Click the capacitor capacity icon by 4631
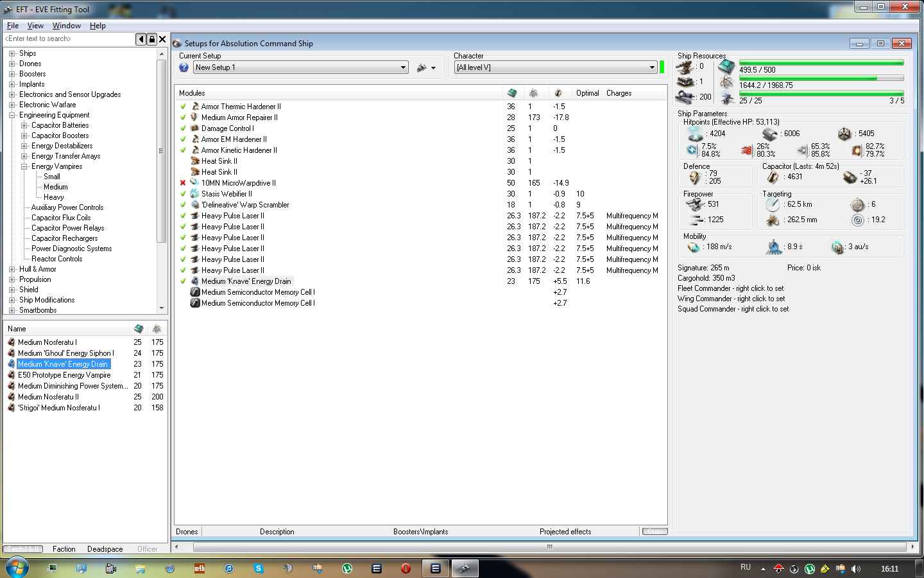This screenshot has width=924, height=578. (x=773, y=177)
